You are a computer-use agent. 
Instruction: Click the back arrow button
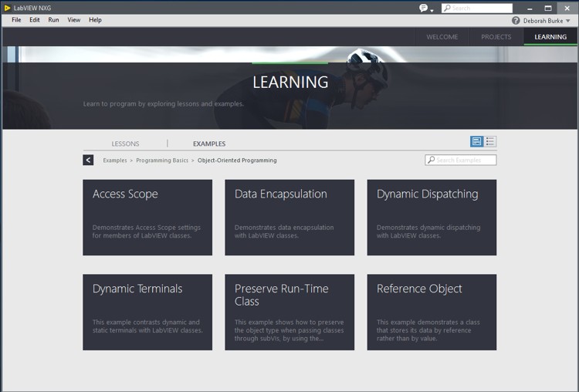pos(88,160)
